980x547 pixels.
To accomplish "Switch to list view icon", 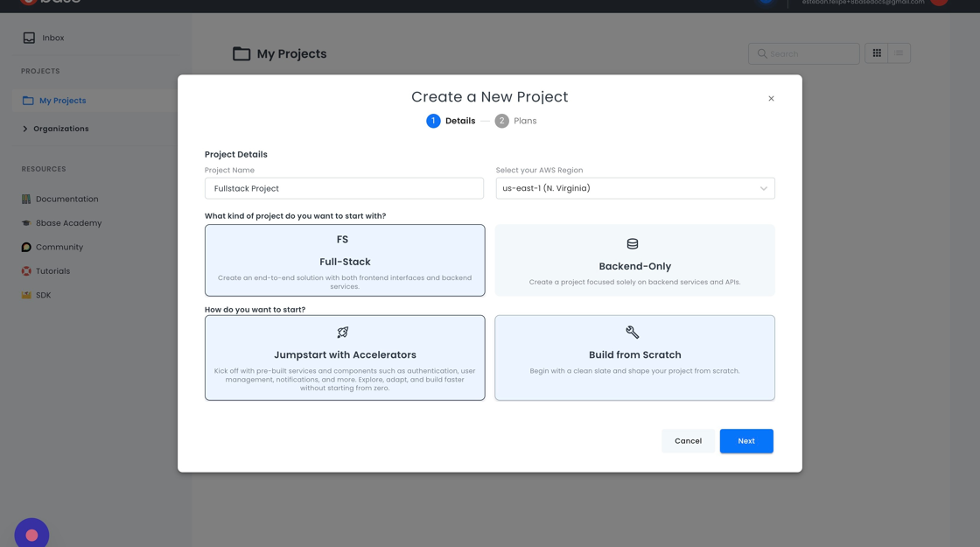I will click(x=899, y=53).
